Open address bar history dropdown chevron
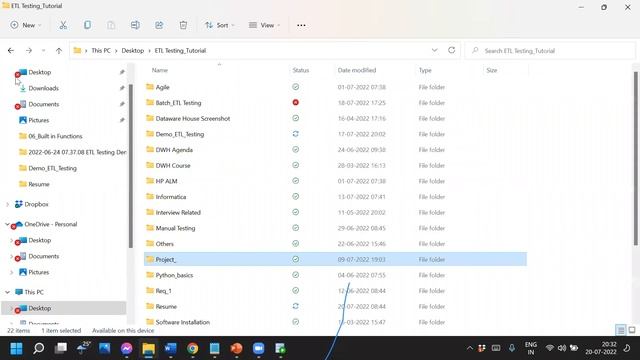 [434, 50]
